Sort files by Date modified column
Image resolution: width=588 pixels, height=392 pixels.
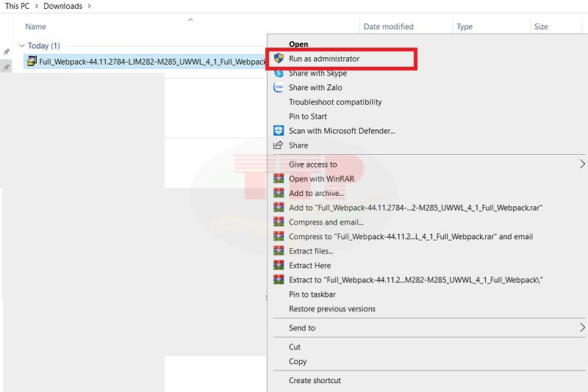pos(388,26)
